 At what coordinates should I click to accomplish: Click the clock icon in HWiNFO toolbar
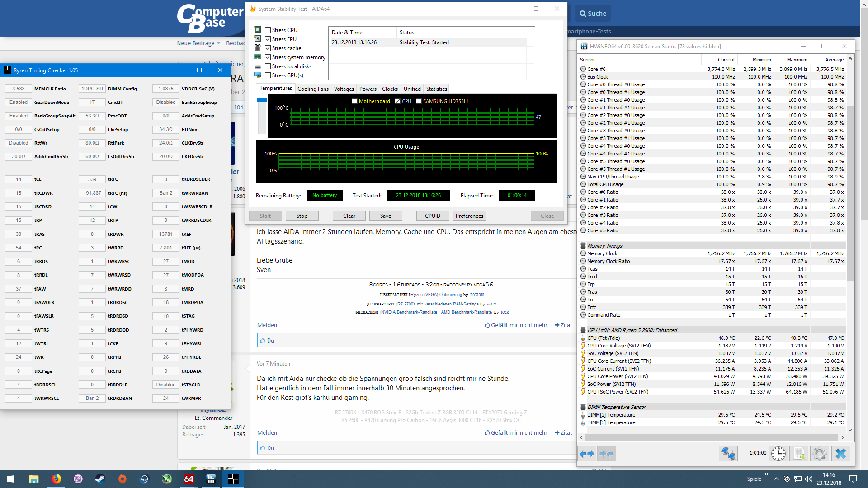click(778, 453)
